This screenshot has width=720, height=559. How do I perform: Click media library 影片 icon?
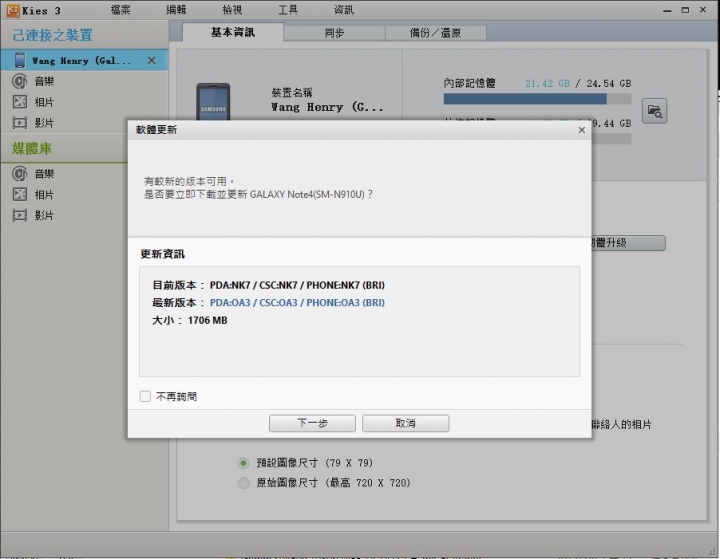(19, 215)
